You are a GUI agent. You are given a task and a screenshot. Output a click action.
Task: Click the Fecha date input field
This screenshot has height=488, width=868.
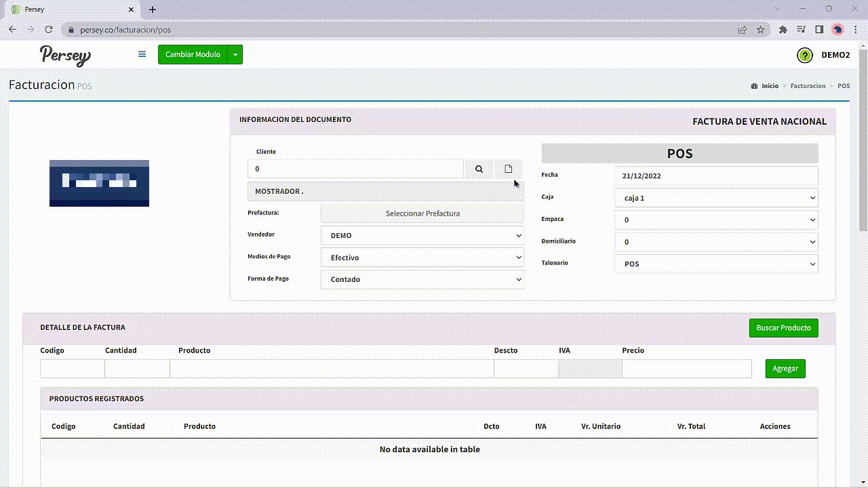point(715,176)
